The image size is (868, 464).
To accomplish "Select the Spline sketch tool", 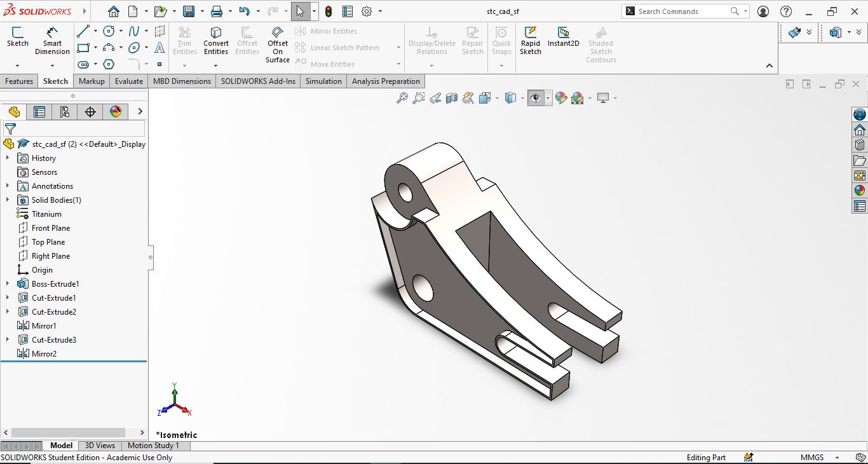I will (x=134, y=31).
